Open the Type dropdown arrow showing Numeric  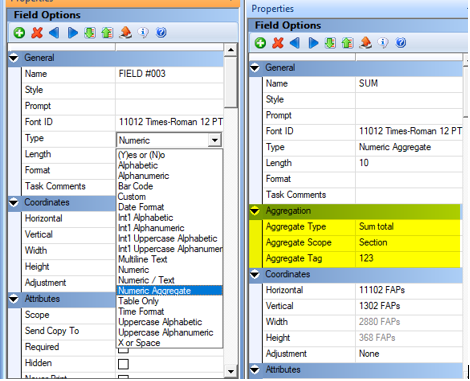(x=215, y=140)
